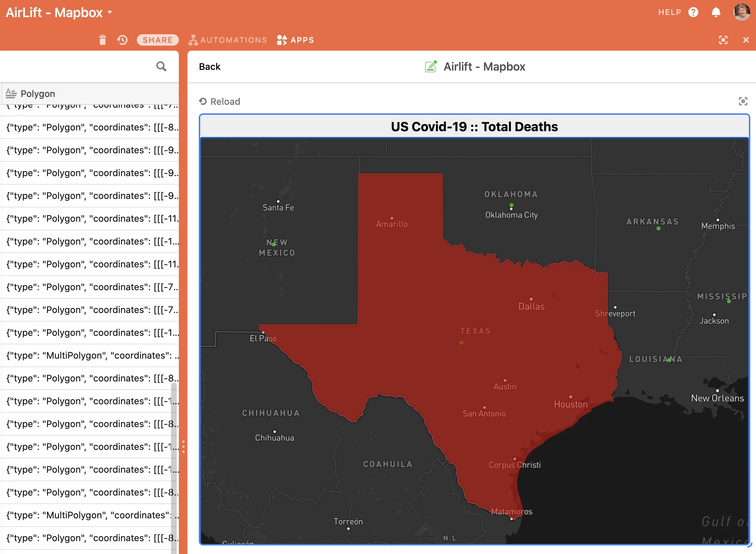Click the New Orleans label
The image size is (756, 554).
[718, 398]
